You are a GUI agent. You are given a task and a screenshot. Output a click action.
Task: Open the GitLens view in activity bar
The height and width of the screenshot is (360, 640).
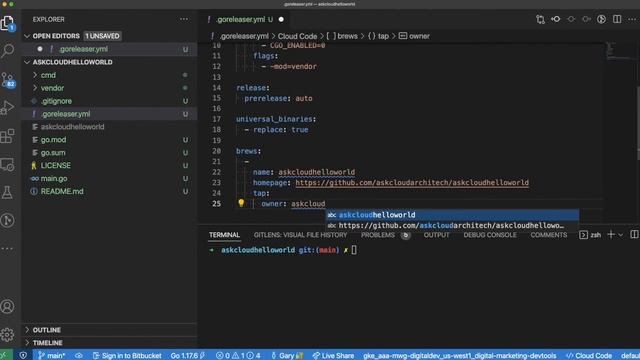point(7,220)
